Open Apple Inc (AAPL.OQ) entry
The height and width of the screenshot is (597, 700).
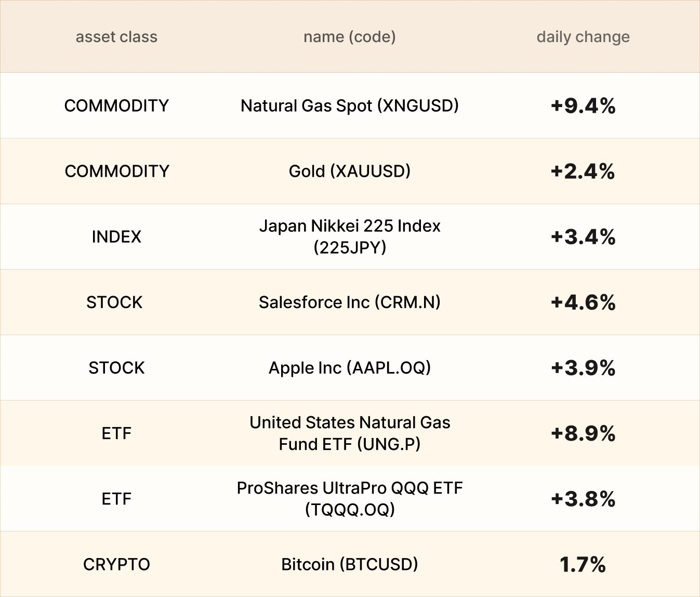[x=349, y=367]
